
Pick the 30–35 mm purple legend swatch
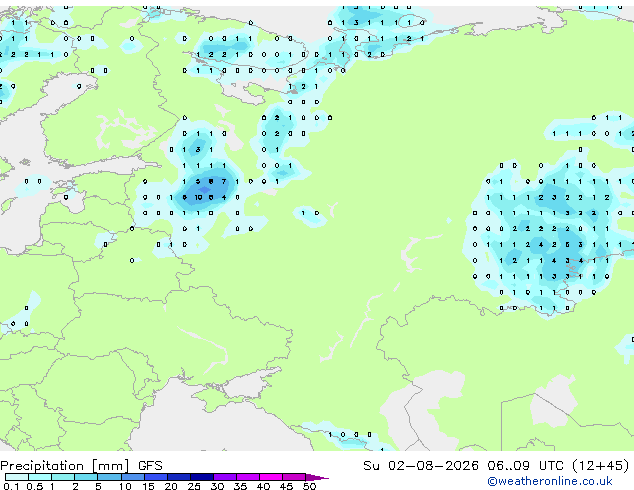tap(225, 477)
